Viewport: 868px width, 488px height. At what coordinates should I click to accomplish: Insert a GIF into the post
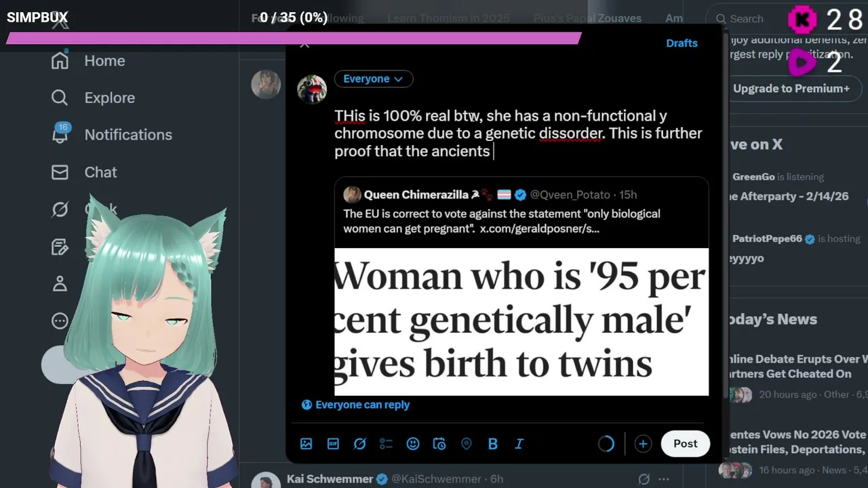click(333, 444)
